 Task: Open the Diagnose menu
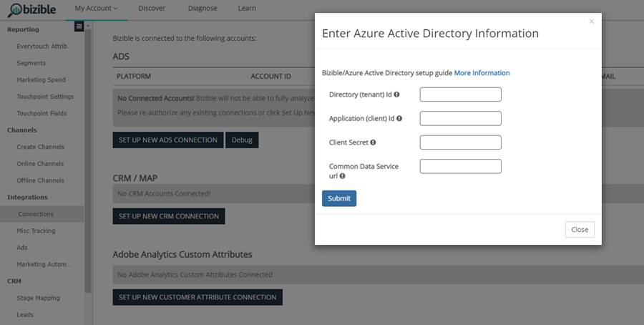[x=203, y=8]
